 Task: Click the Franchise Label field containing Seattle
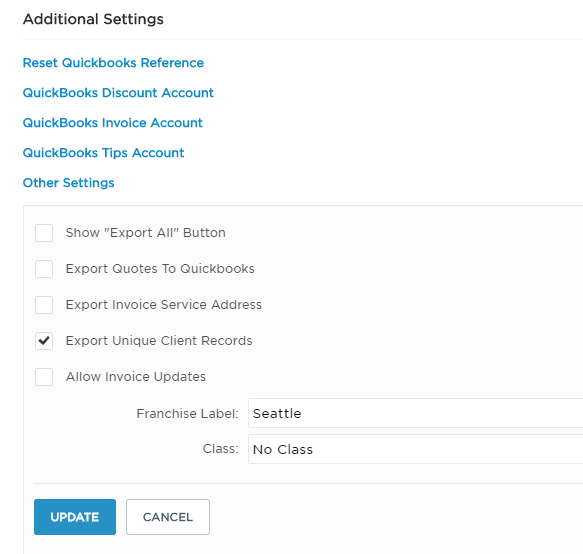coord(415,413)
